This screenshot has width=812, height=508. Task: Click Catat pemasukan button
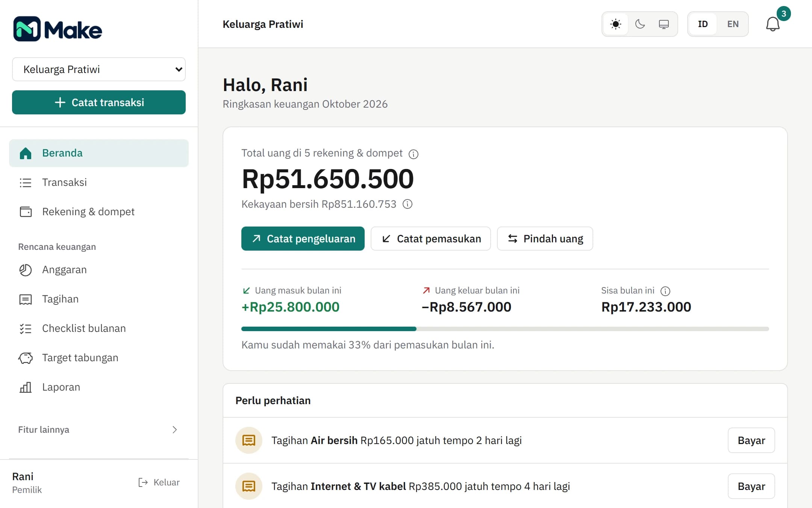coord(431,239)
